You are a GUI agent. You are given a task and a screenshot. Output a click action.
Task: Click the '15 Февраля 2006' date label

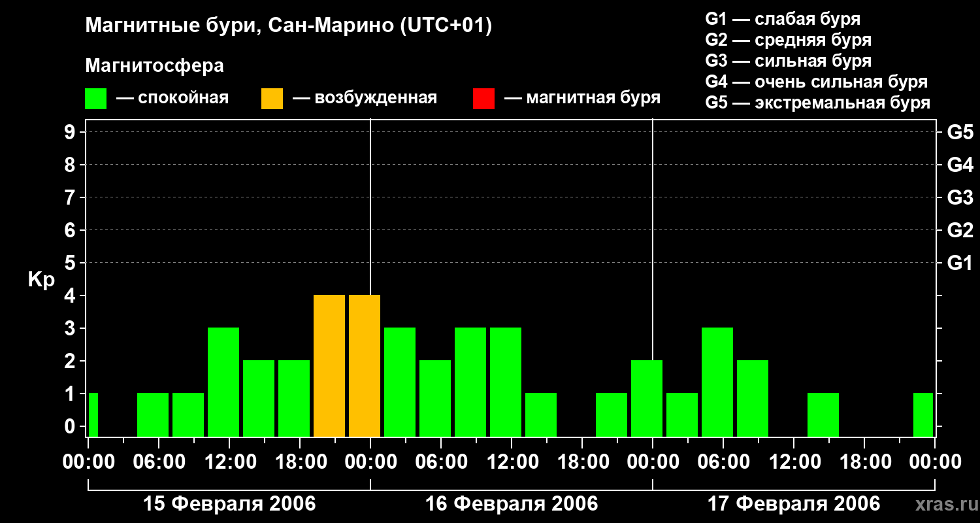click(x=229, y=504)
